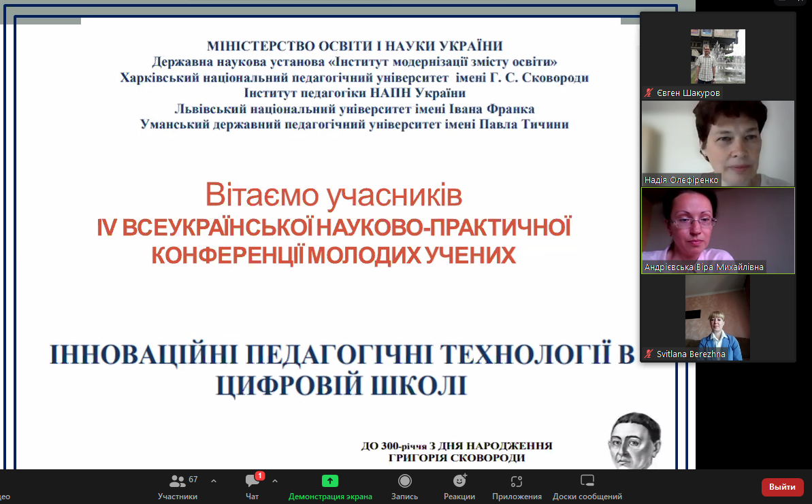Open the Participants panel icon
Viewport: 812px width, 504px height.
(177, 482)
